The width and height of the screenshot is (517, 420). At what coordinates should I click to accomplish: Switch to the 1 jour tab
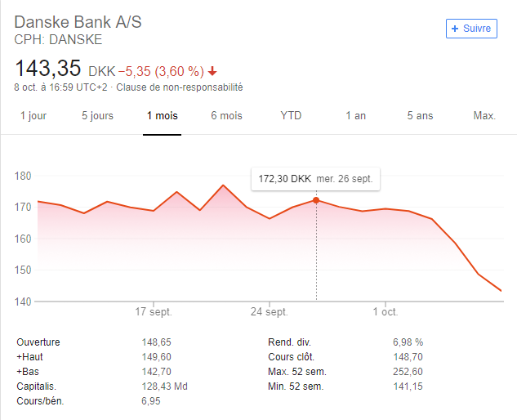pos(33,116)
